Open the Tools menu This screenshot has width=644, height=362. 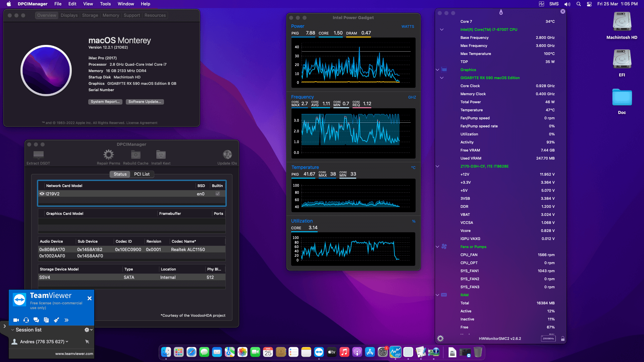[105, 4]
